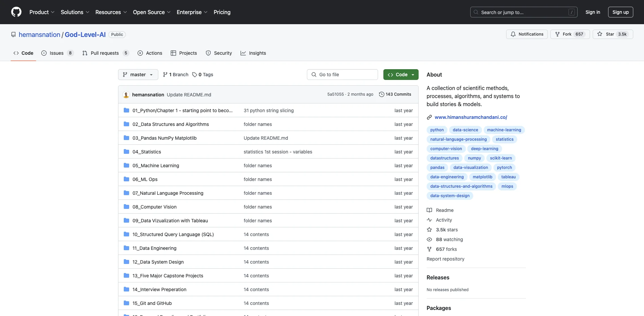This screenshot has width=644, height=316.
Task: Click the Report repository link
Action: [x=445, y=259]
